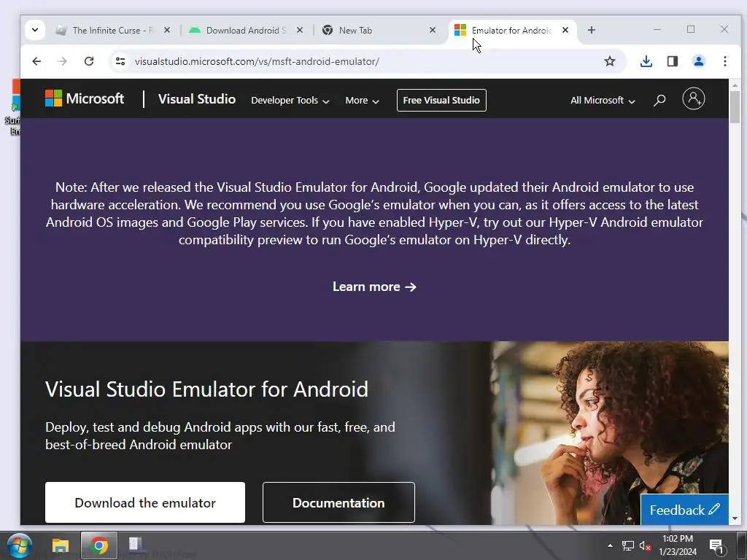Open File Explorer from taskbar
Screen dimensions: 747x560
click(x=61, y=545)
